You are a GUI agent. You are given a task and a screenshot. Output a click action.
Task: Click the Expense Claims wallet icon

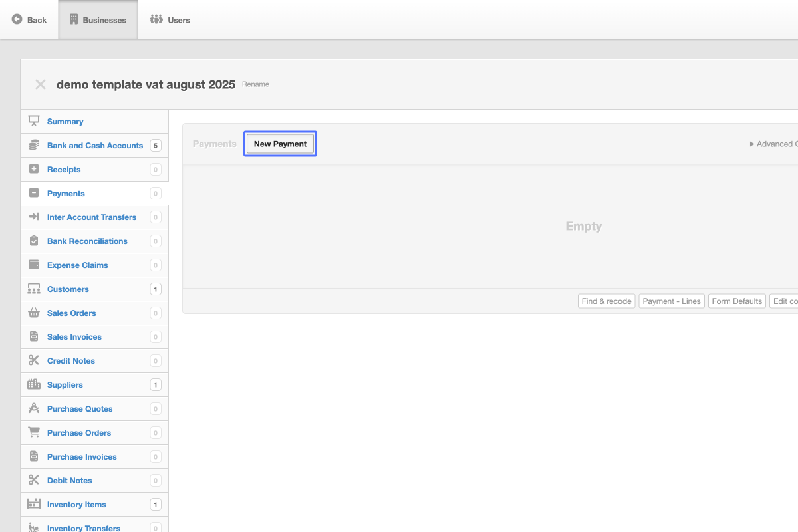(x=34, y=265)
